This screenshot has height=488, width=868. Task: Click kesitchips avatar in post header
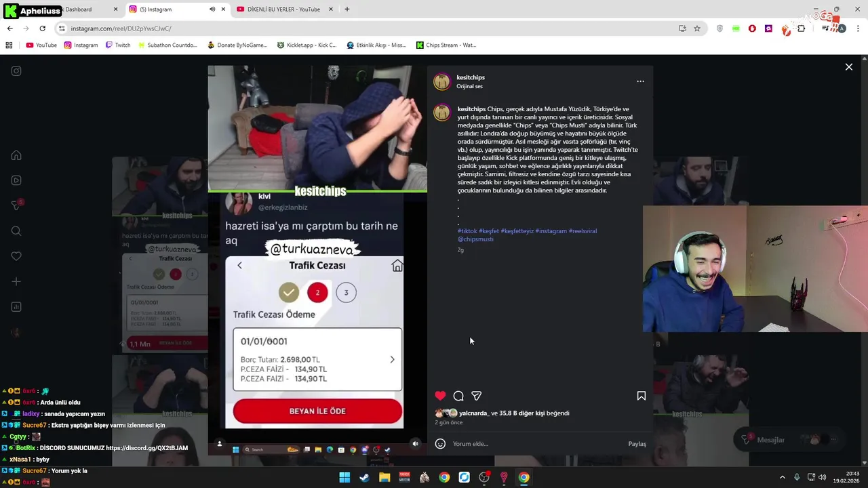coord(441,82)
